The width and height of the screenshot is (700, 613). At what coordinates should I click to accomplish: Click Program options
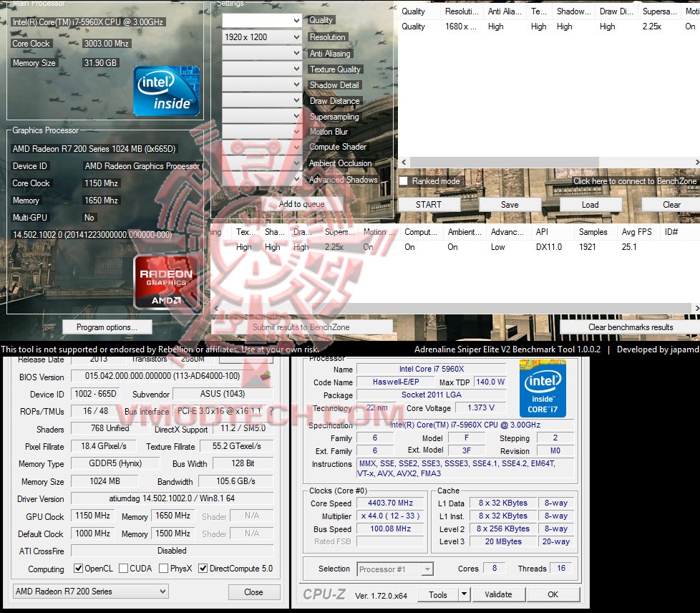point(107,327)
